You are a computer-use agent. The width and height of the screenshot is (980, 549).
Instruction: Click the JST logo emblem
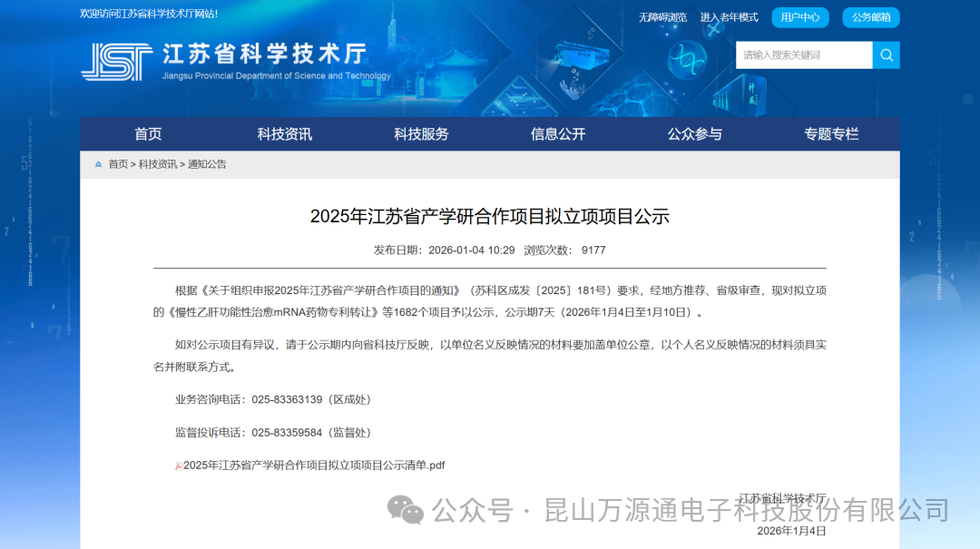(116, 62)
